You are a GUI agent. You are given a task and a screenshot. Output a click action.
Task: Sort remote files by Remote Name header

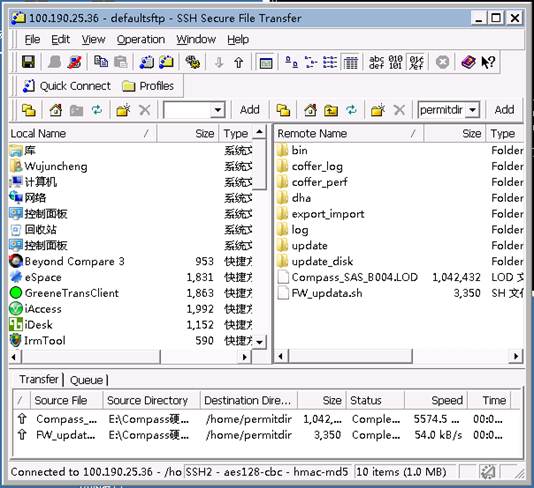349,133
